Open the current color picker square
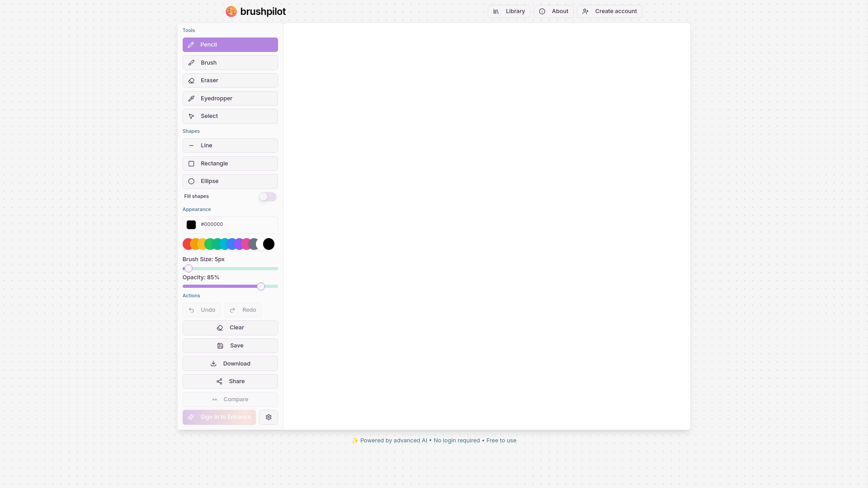The height and width of the screenshot is (488, 868). click(191, 225)
